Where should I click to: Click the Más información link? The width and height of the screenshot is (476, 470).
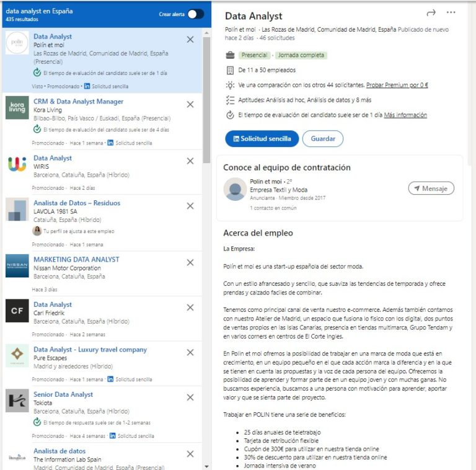(x=405, y=115)
